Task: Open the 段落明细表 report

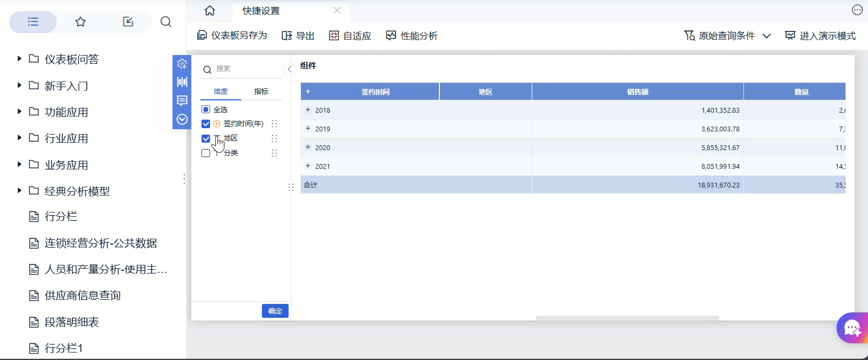Action: tap(64, 322)
